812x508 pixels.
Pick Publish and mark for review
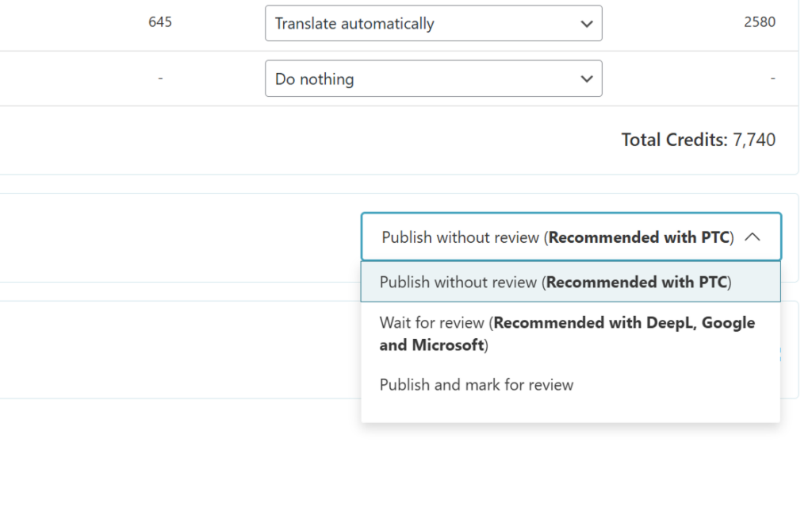(476, 384)
